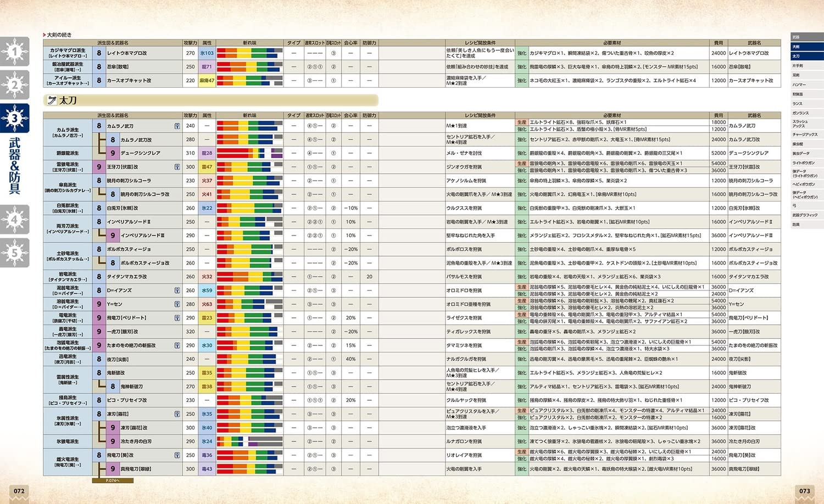Click the 斬れ味 column header in the 太刀 table
This screenshot has height=504, width=824.
250,115
